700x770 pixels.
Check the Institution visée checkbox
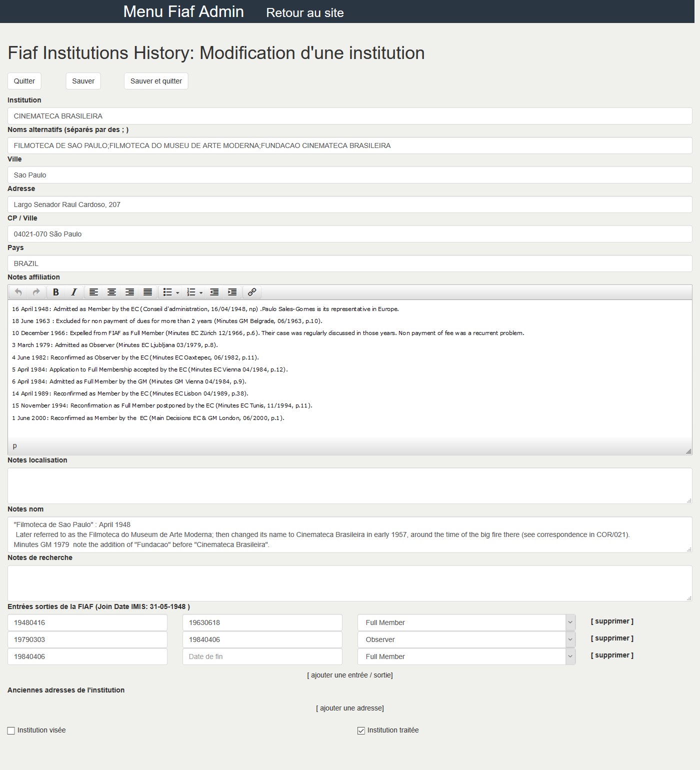click(x=11, y=731)
